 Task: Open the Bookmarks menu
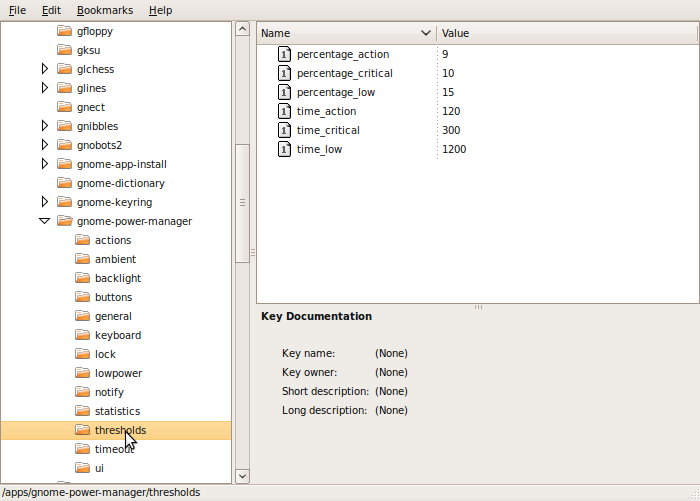105,10
